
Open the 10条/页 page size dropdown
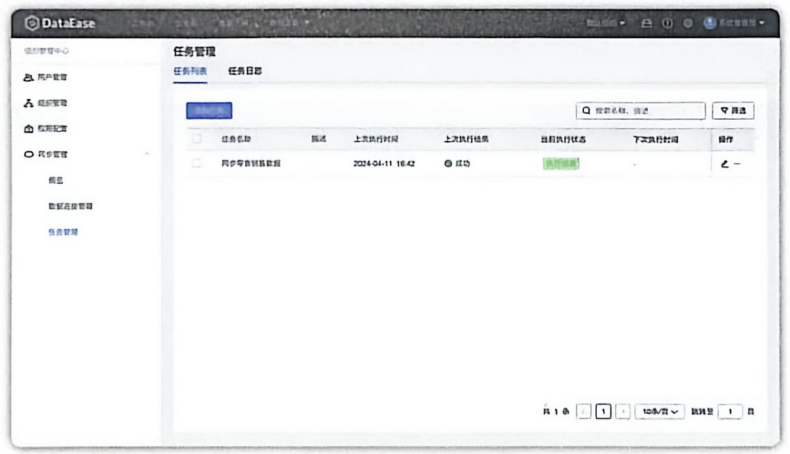coord(660,412)
